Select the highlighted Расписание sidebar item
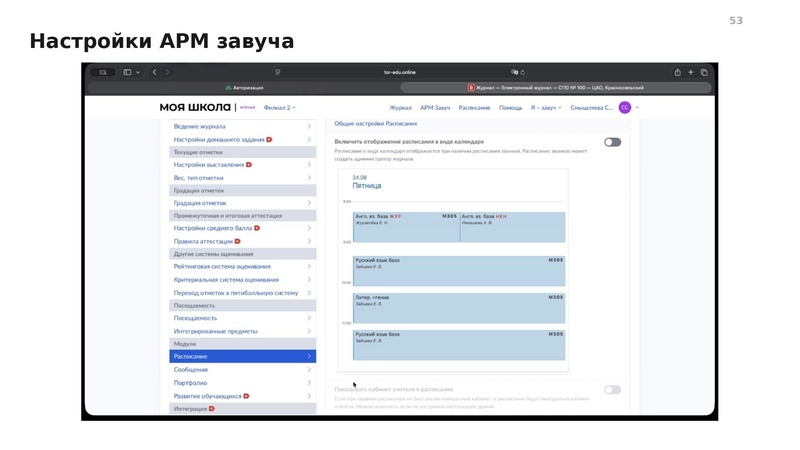This screenshot has width=800, height=450. pos(242,356)
